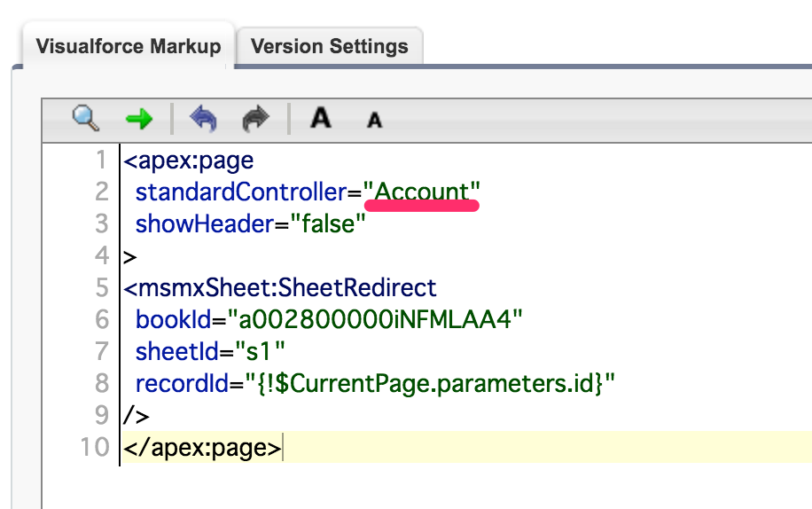The height and width of the screenshot is (509, 812).
Task: Open the search magnifier tool
Action: tap(85, 118)
